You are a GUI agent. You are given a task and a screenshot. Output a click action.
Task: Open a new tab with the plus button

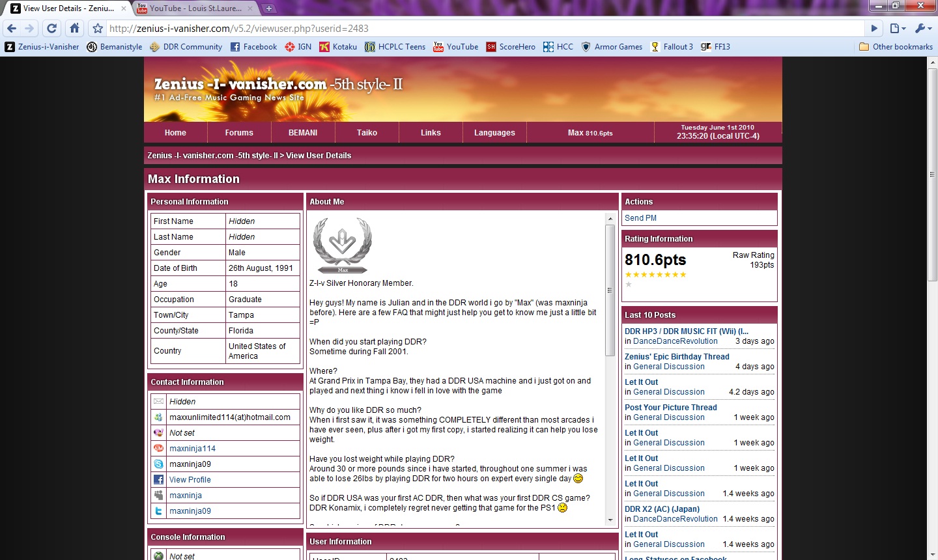(x=269, y=8)
